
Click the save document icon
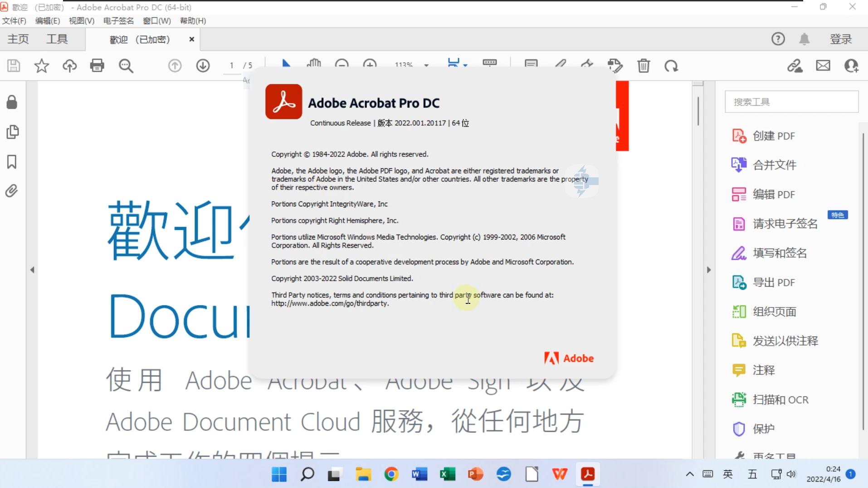point(13,66)
